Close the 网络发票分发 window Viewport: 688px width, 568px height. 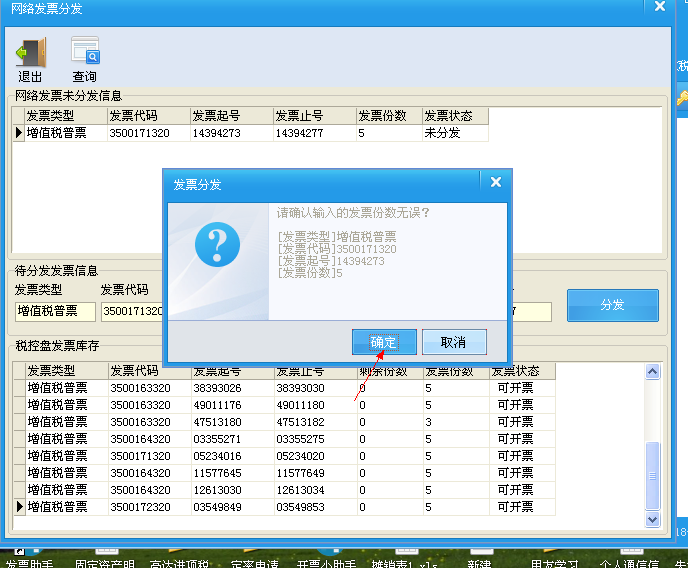click(659, 7)
